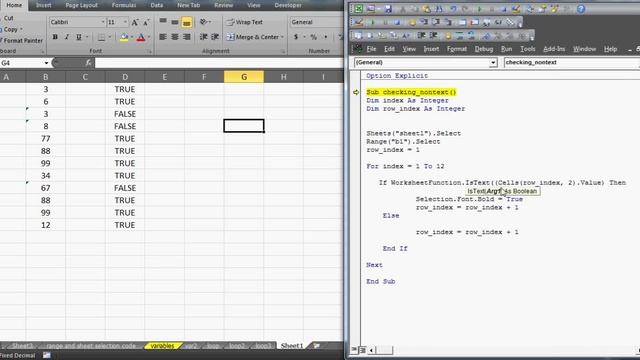Toggle Full Module View button at code window bottom

coord(362,350)
